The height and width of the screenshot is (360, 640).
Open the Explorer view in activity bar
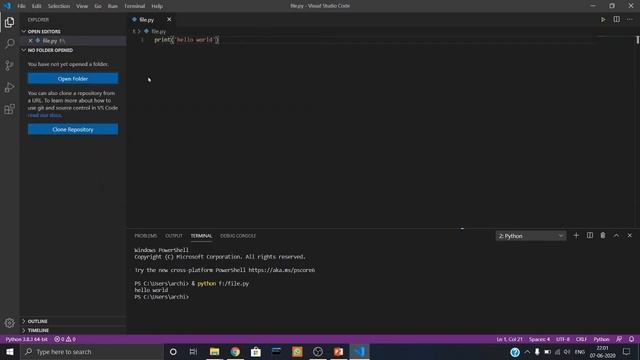[x=9, y=22]
